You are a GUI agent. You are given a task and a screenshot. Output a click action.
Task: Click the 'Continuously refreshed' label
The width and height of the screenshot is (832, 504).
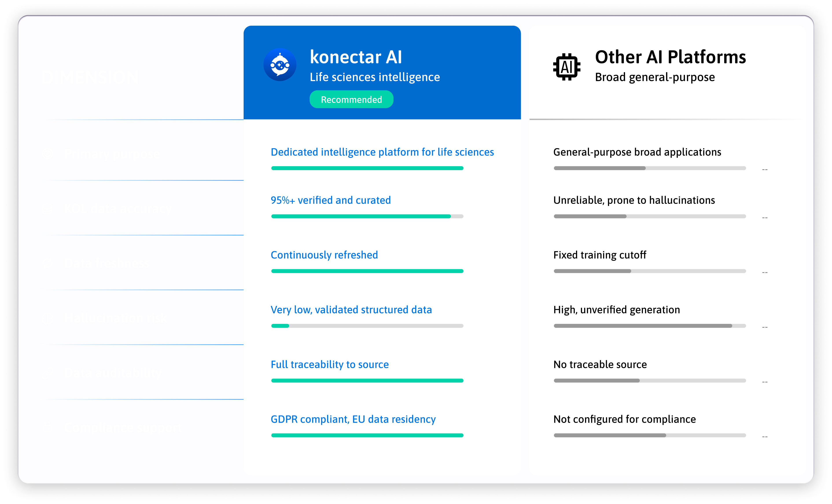click(324, 255)
